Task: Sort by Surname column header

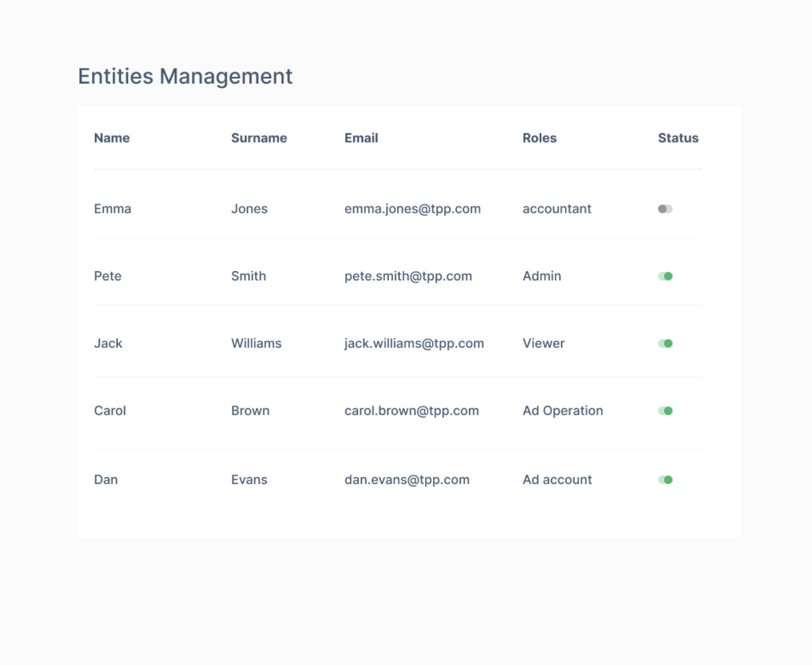Action: tap(259, 138)
